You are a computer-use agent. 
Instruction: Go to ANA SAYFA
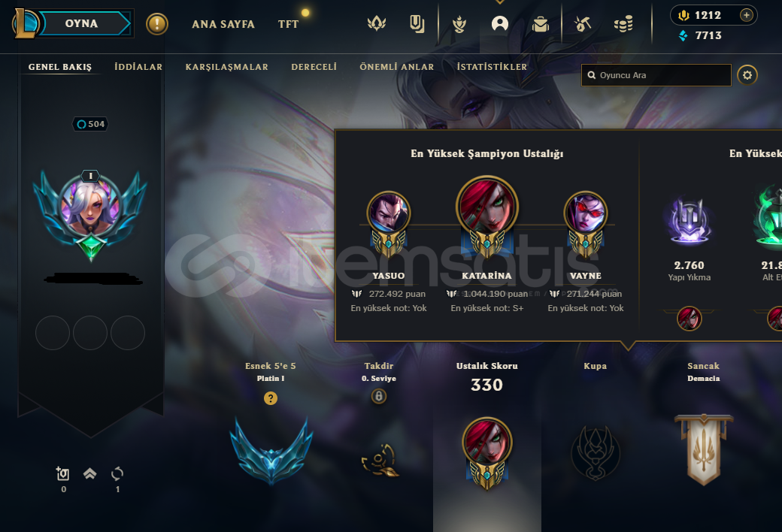(x=223, y=24)
